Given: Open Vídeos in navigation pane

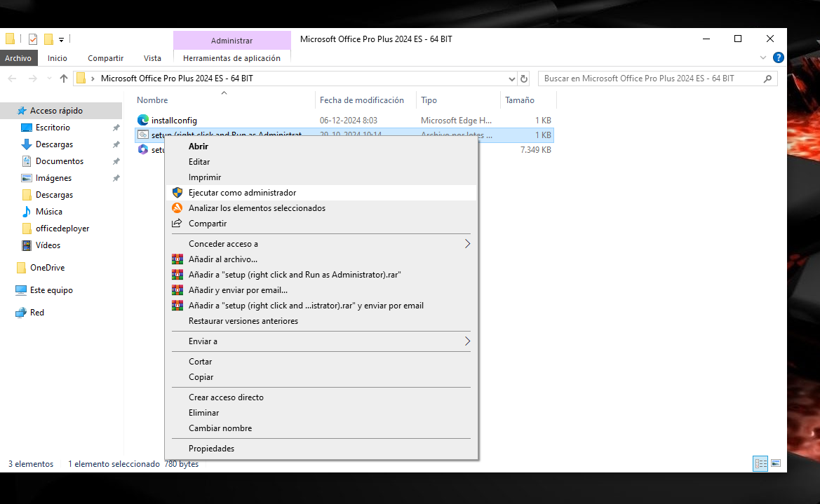Looking at the screenshot, I should [48, 245].
